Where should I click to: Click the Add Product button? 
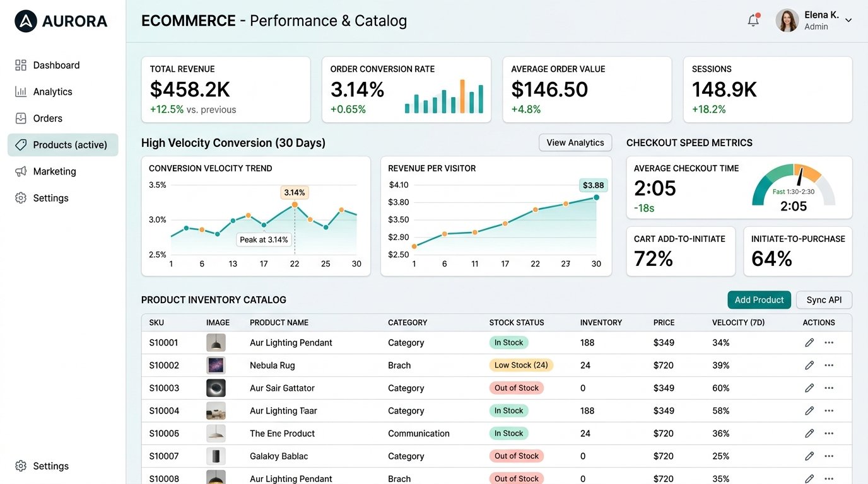[x=759, y=300]
